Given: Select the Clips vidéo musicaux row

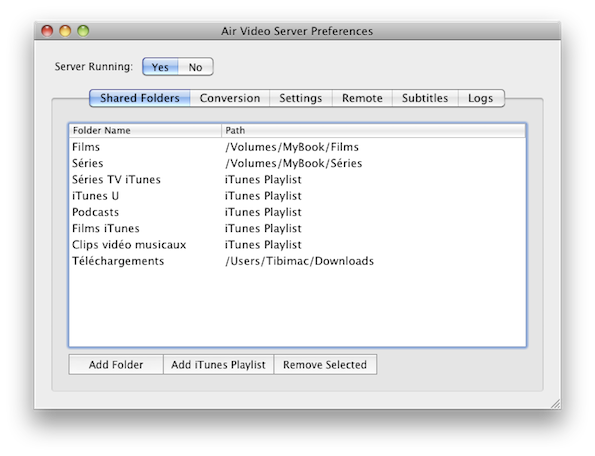Looking at the screenshot, I should [298, 245].
